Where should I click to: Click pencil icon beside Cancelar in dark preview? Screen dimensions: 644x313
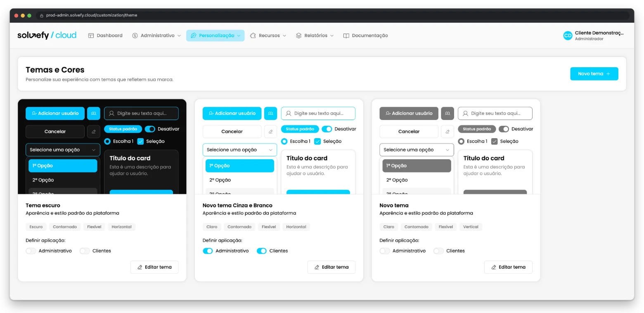[94, 132]
